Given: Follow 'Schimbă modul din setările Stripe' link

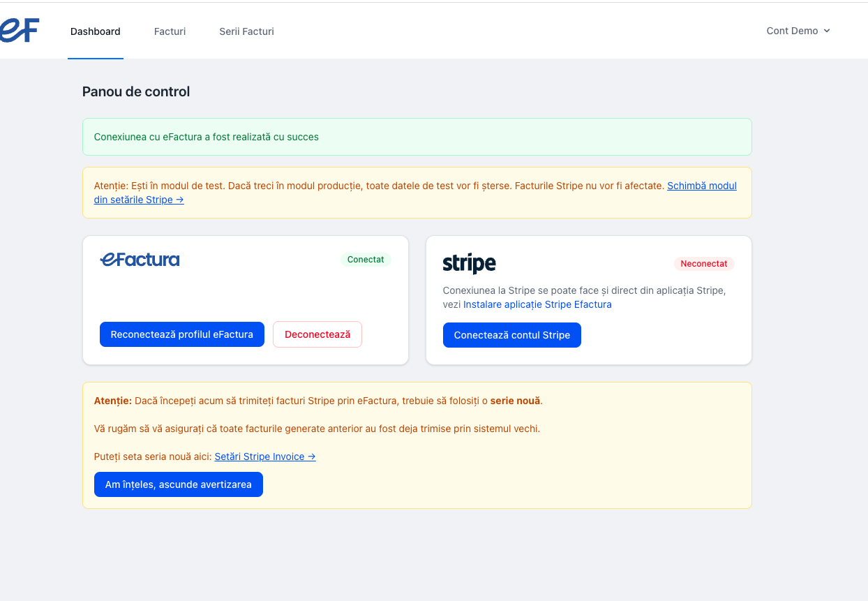Looking at the screenshot, I should [x=415, y=193].
